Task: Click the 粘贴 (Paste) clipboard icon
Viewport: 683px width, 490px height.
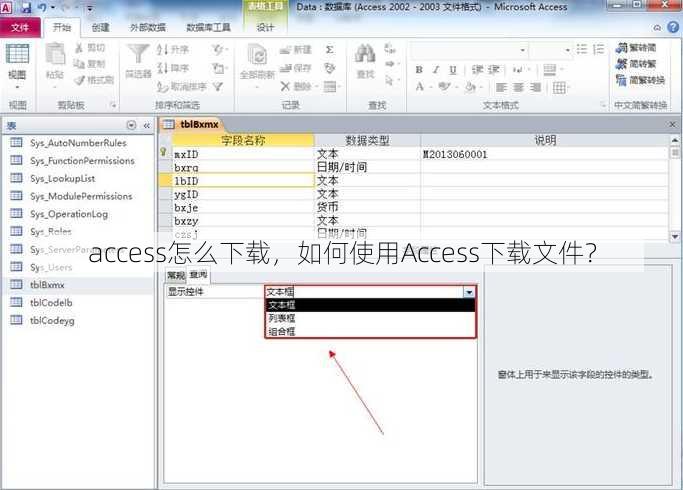Action: pyautogui.click(x=55, y=54)
